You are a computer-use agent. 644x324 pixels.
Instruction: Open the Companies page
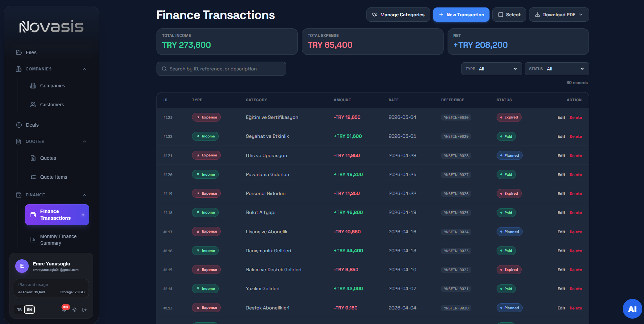(x=52, y=86)
